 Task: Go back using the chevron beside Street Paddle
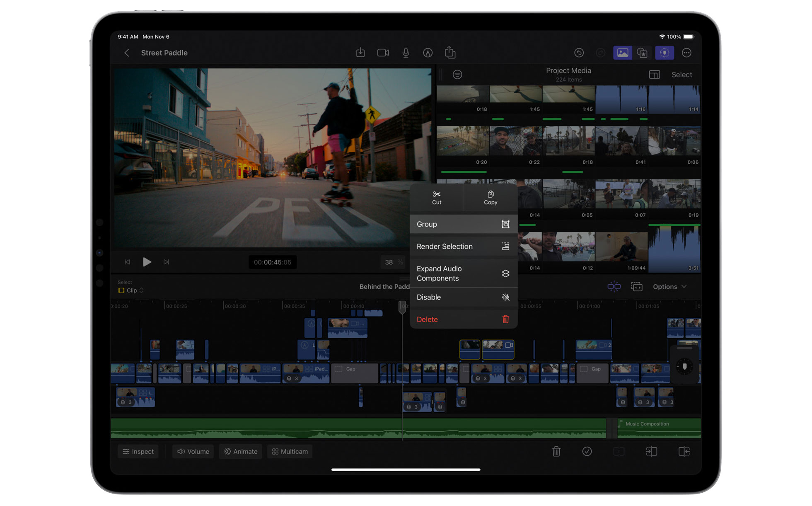point(127,53)
